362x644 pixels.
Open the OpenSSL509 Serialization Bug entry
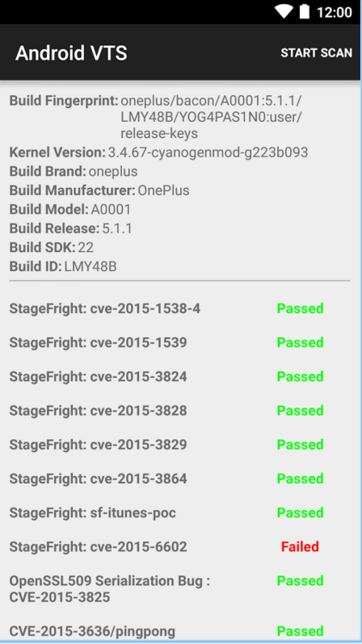[x=179, y=589]
